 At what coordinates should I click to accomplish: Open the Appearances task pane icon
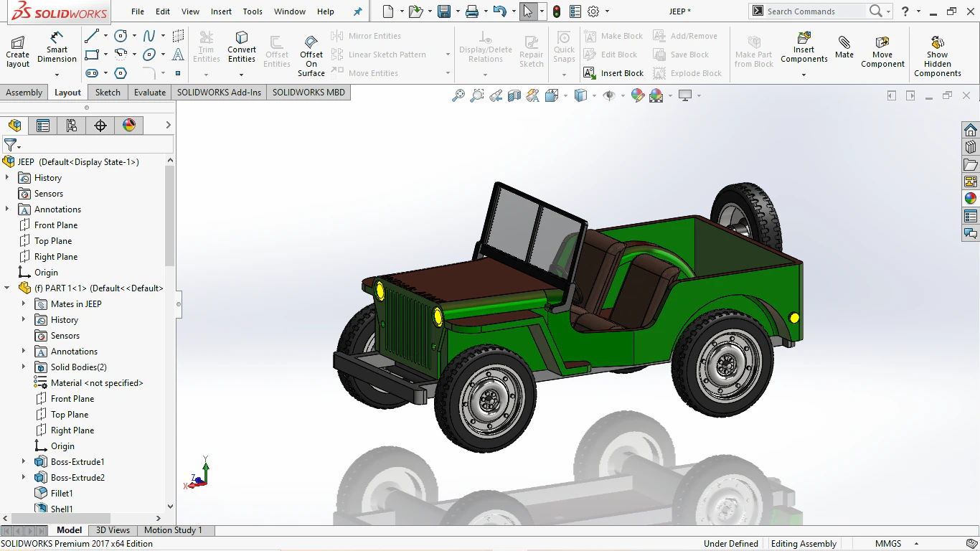pos(971,199)
